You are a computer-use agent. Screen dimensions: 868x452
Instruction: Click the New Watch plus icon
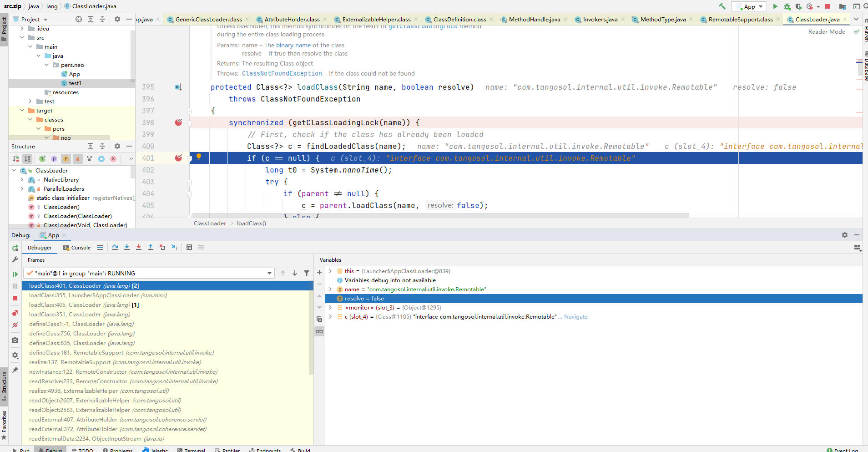click(319, 272)
